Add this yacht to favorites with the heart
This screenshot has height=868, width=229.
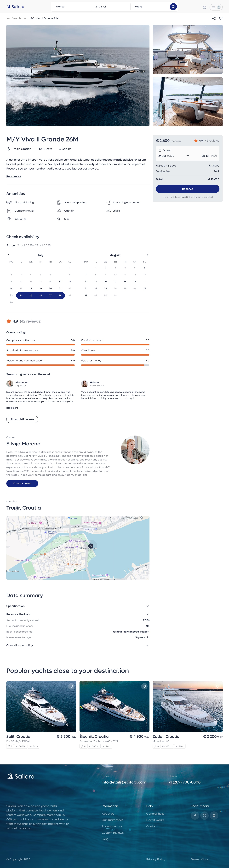[221, 19]
